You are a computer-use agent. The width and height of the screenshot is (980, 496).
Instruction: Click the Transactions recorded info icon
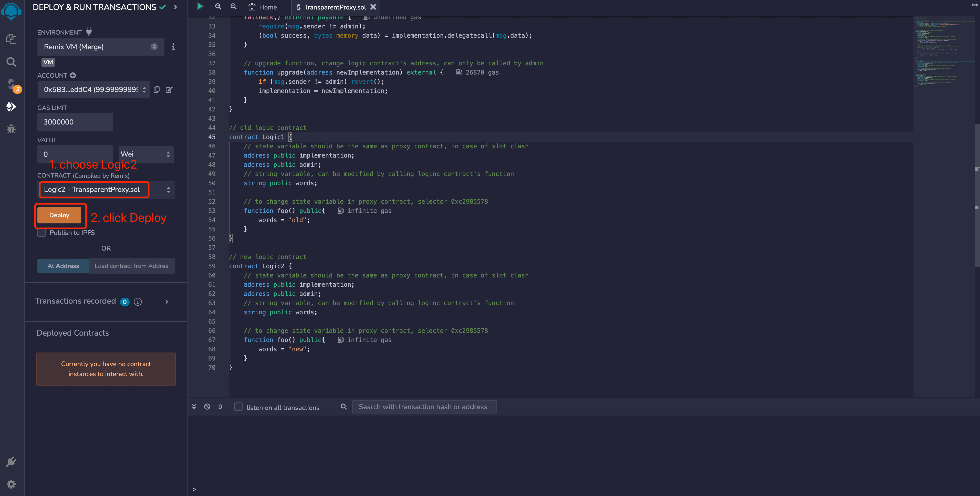pos(138,302)
